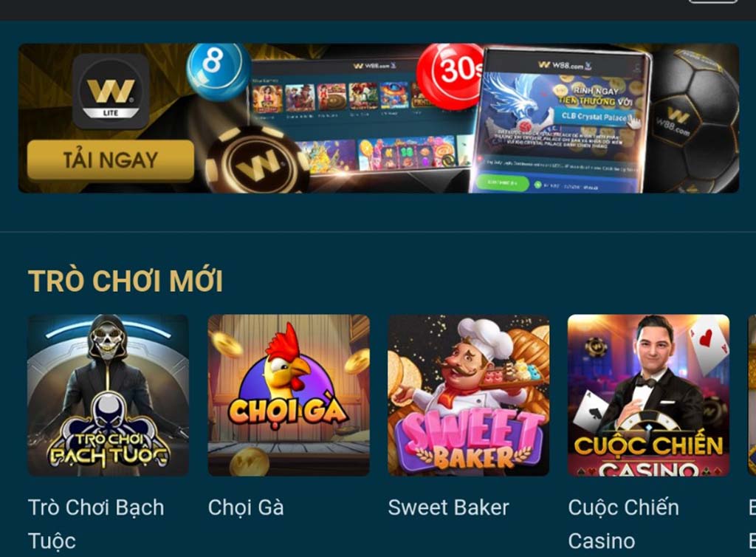The image size is (756, 557).
Task: Open the Trò Chơi Bạch Tuộc game thumbnail
Action: [108, 395]
